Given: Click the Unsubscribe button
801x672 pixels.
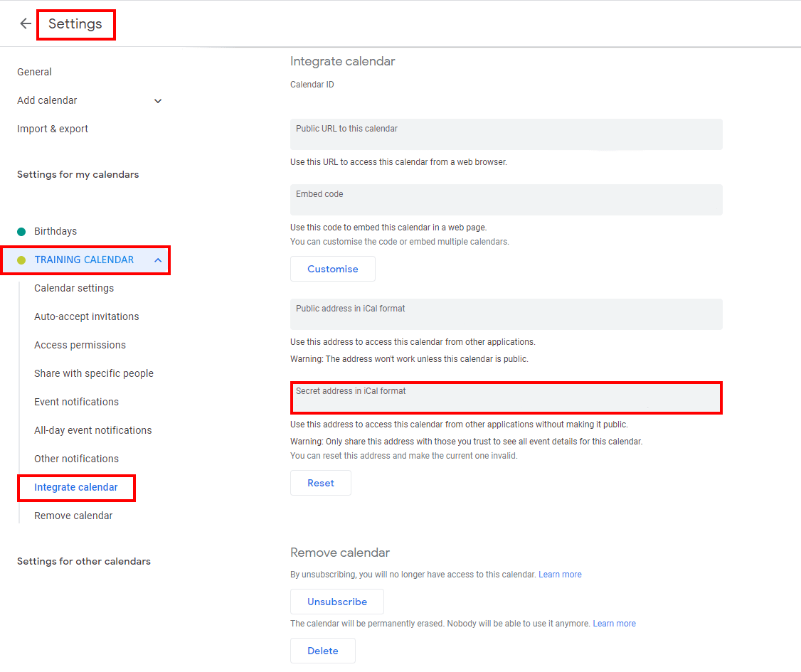Looking at the screenshot, I should tap(336, 602).
